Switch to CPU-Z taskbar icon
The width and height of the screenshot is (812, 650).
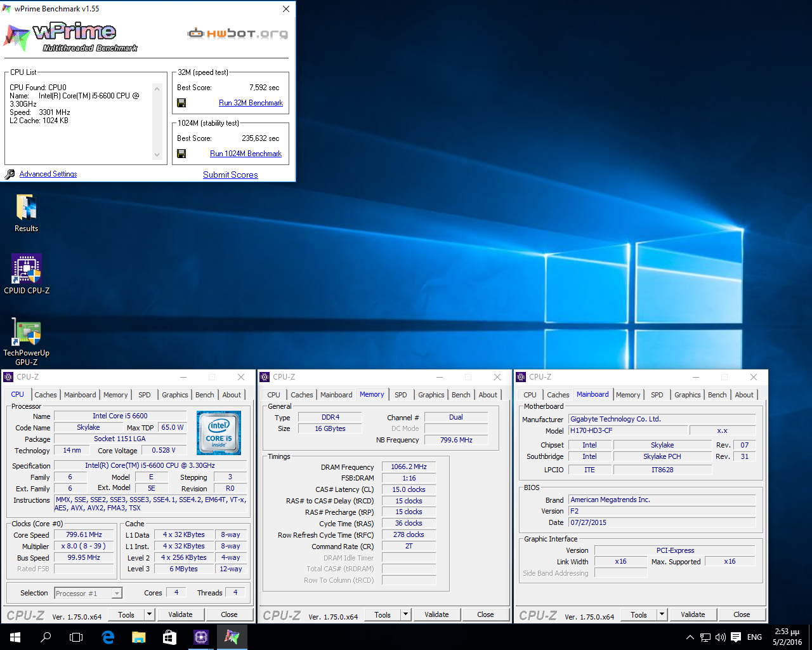(x=200, y=637)
